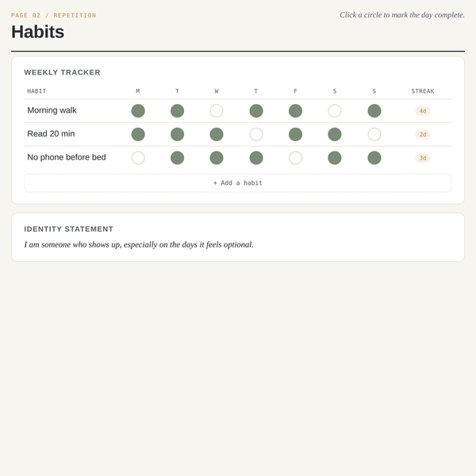This screenshot has height=476, width=476.
Task: Click the Read 20 min habit name
Action: 51,133
